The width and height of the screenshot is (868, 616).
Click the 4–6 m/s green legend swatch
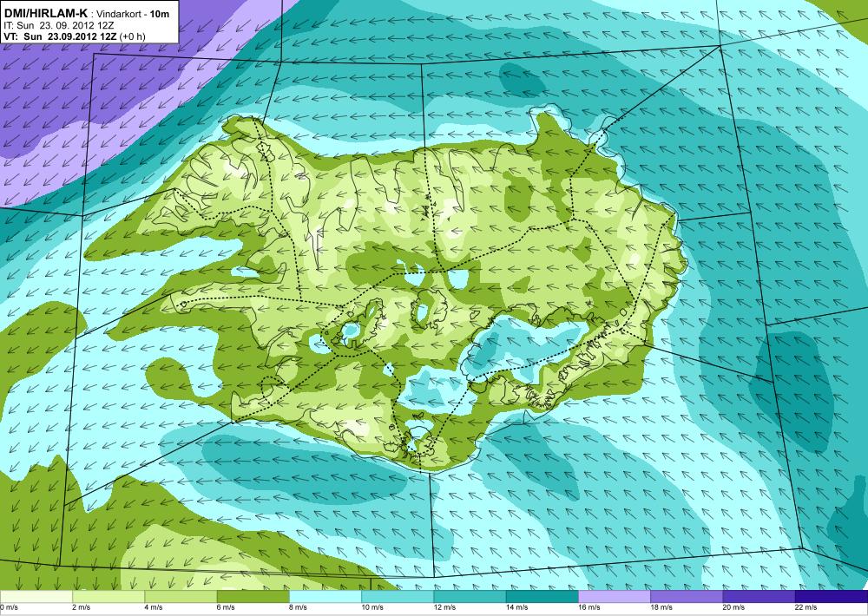181,597
